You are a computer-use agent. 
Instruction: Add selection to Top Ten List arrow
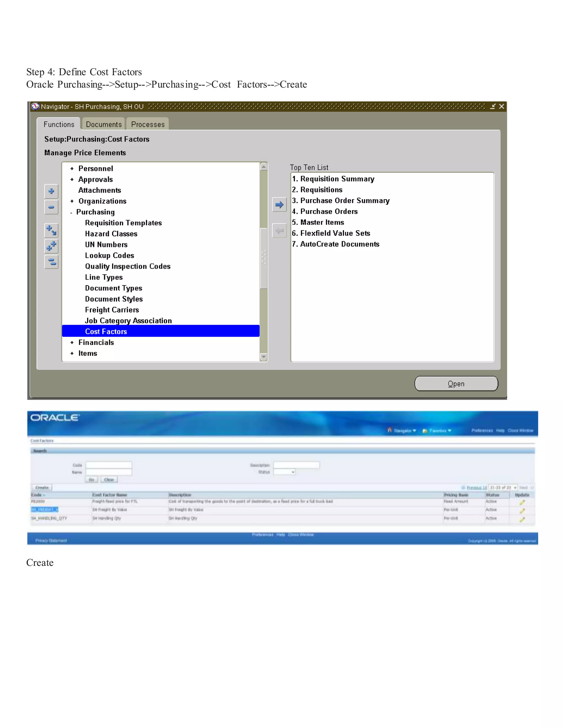(280, 205)
